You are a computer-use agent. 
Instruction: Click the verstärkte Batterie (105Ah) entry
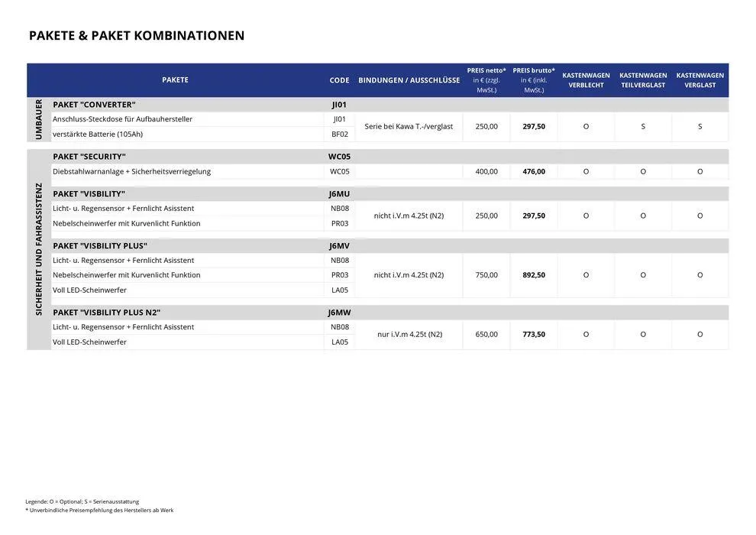98,135
